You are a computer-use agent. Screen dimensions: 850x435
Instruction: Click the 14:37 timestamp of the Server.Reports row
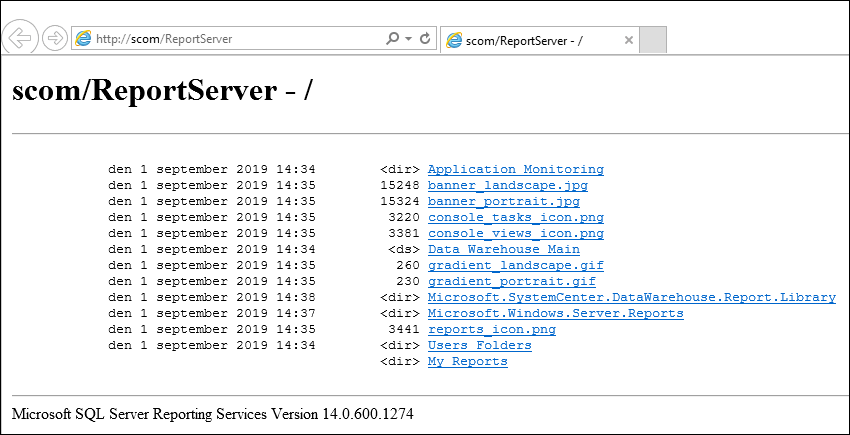tap(296, 314)
